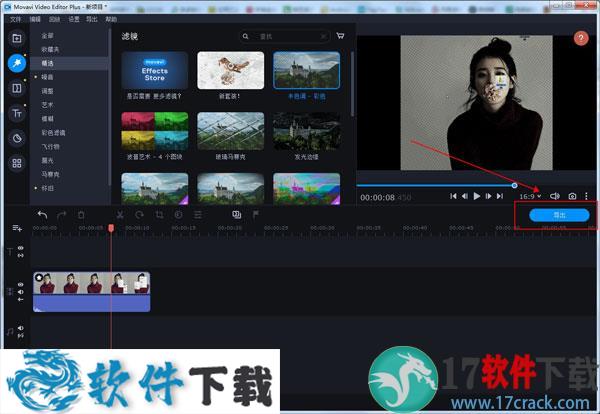Toggle title track visibility eye
This screenshot has width=600, height=414.
[21, 248]
